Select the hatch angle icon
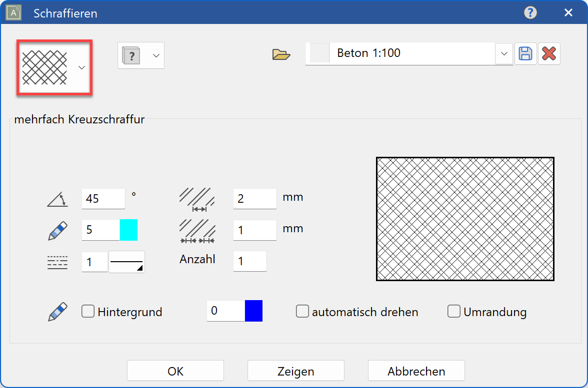588x388 pixels. pos(57,198)
